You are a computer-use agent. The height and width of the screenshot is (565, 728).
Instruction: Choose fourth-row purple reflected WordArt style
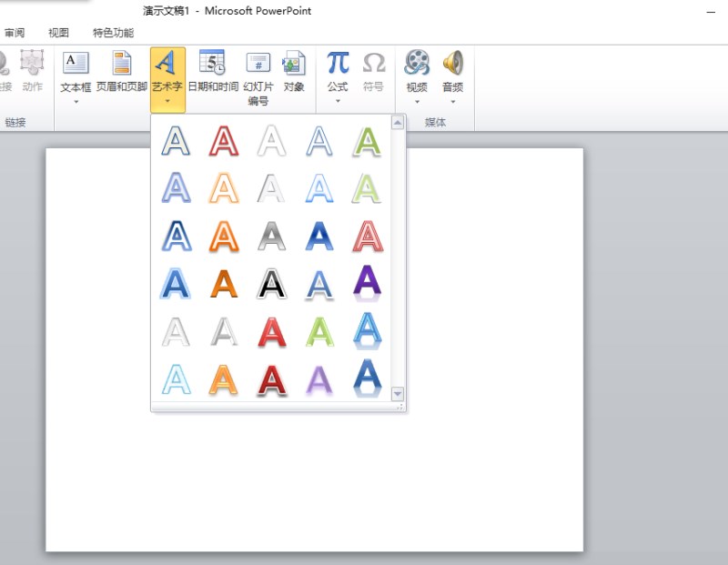pyautogui.click(x=368, y=283)
